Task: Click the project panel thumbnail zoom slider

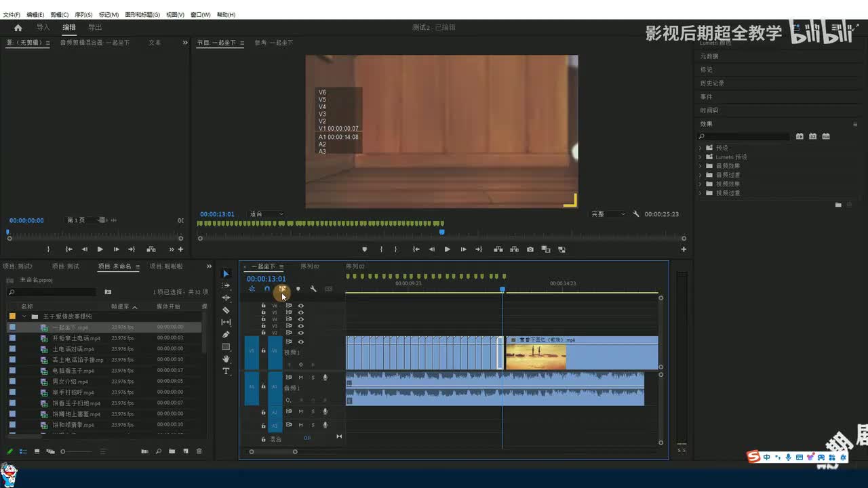Action: (63, 451)
